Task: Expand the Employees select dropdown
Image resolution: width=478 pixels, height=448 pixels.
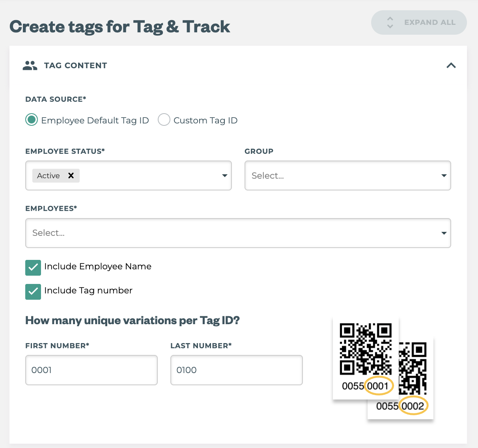Action: pos(238,233)
